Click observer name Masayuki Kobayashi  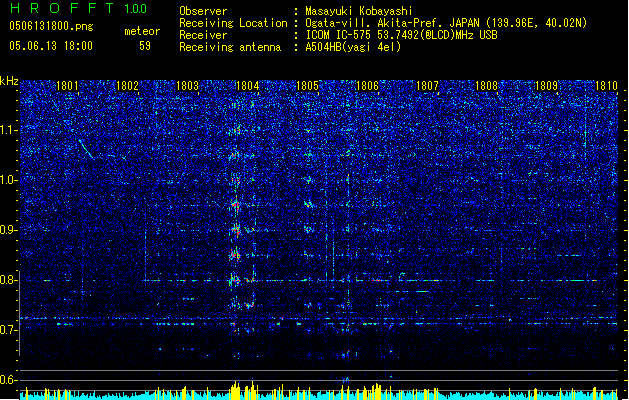[359, 11]
